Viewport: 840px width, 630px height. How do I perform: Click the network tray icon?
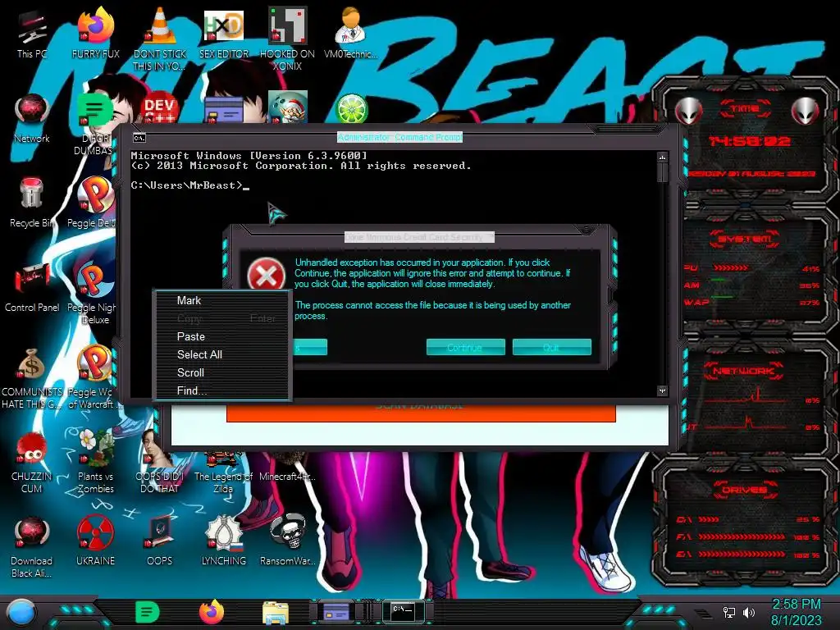729,612
